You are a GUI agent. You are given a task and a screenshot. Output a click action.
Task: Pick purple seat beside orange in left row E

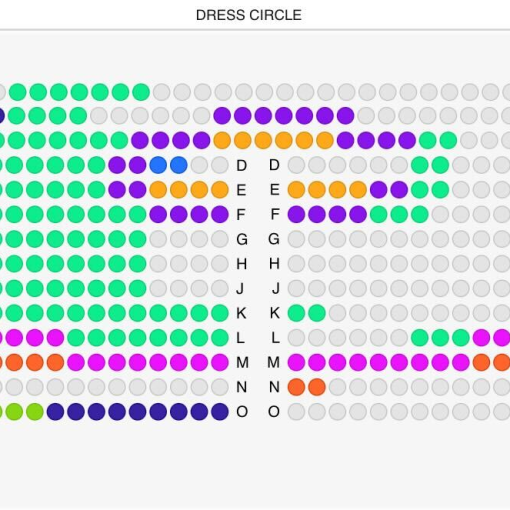click(138, 190)
